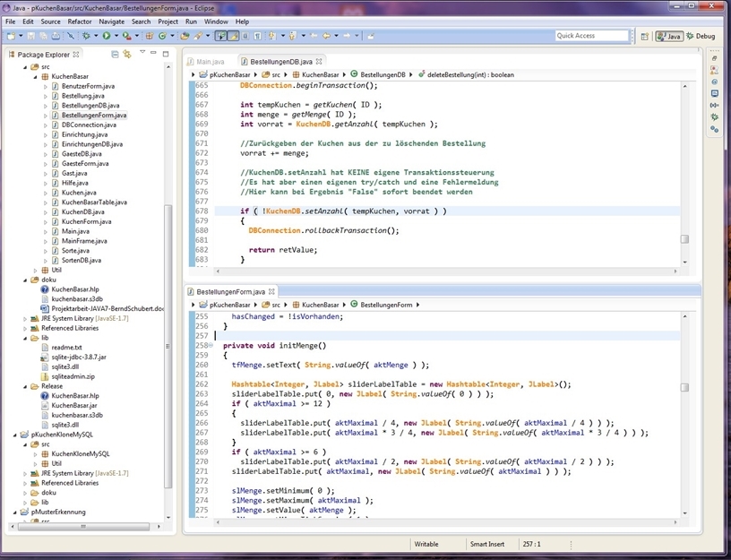
Task: Click into the Quick Access search field
Action: [591, 36]
